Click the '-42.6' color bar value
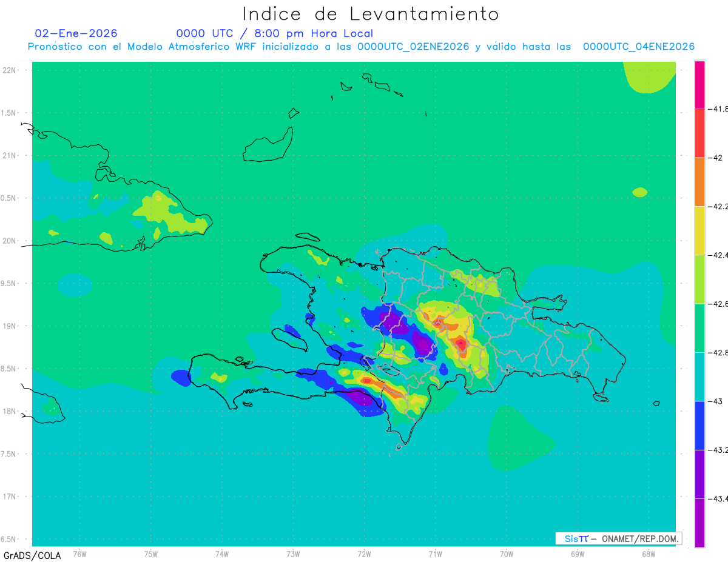728x562 pixels. (x=717, y=304)
